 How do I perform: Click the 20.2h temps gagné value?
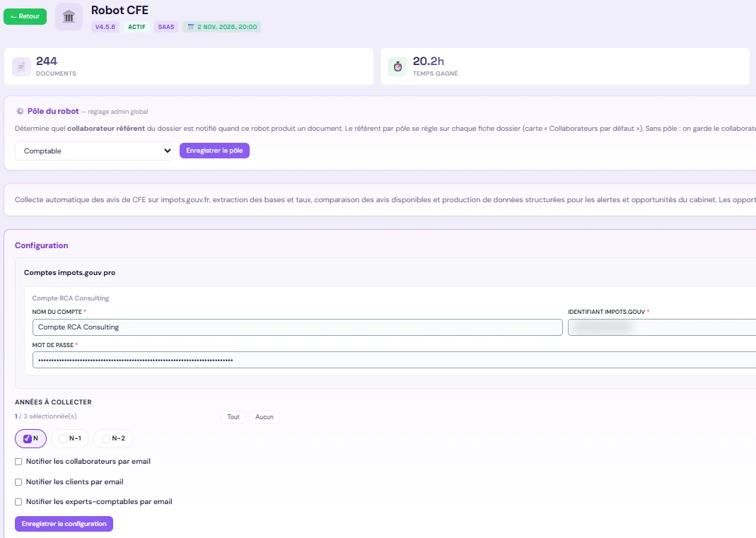(x=428, y=62)
